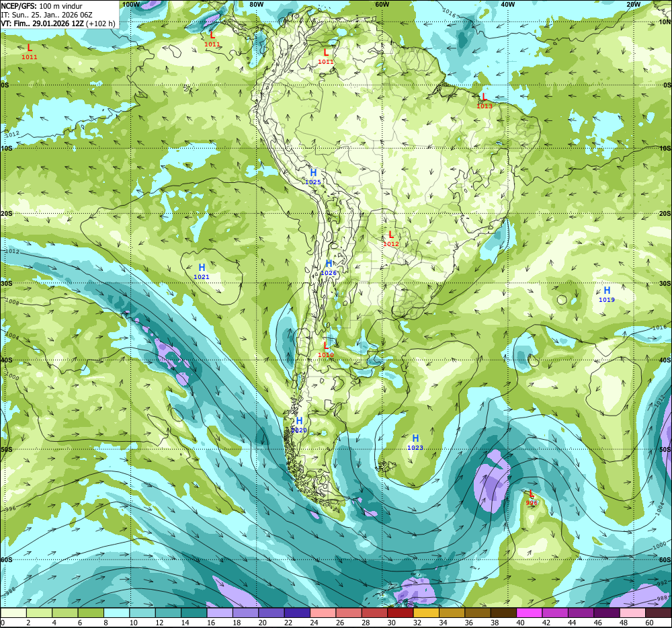Click the 60W longitude label
Image resolution: width=672 pixels, height=628 pixels.
click(x=382, y=4)
